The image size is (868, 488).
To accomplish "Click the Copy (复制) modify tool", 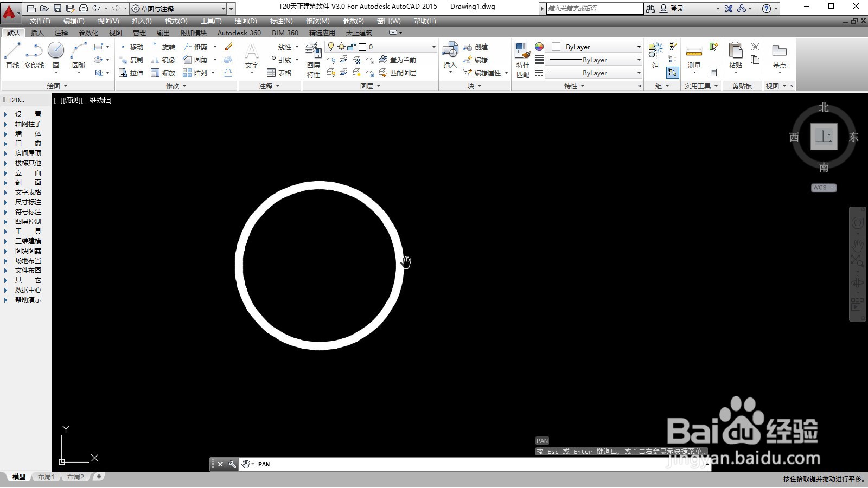I will [131, 60].
